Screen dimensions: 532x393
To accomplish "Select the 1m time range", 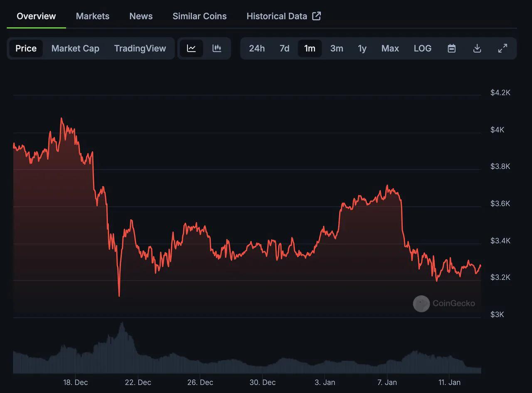I will (310, 48).
